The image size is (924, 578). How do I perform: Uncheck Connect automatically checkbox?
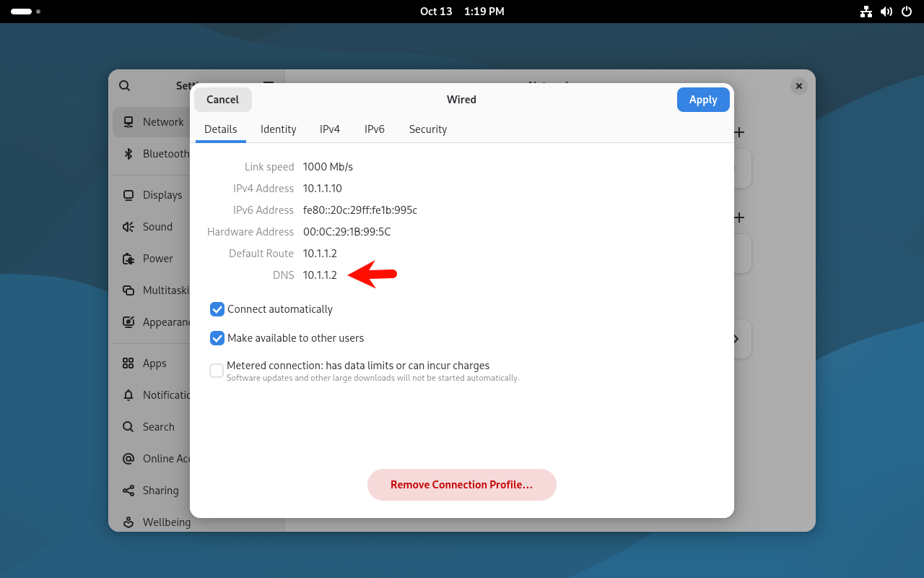click(x=217, y=309)
